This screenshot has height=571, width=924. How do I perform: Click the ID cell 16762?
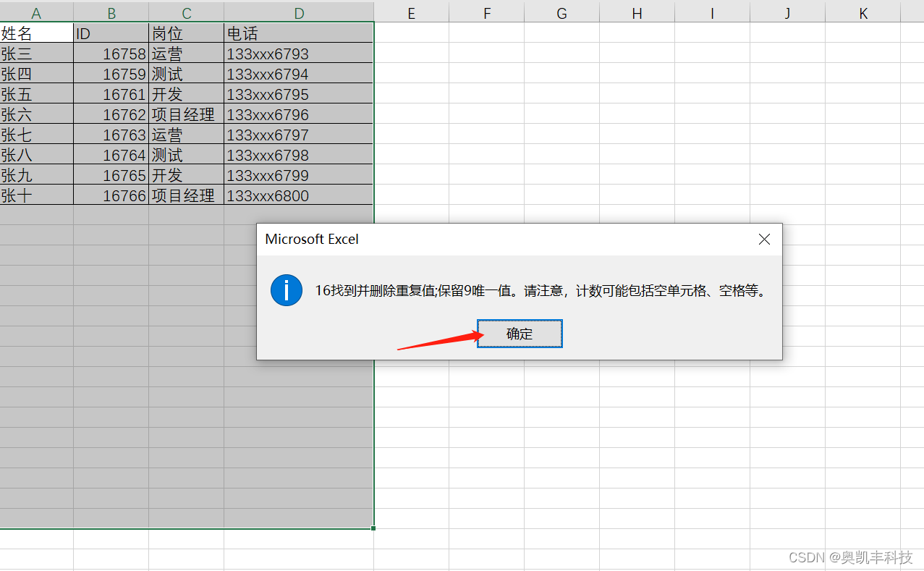point(111,114)
